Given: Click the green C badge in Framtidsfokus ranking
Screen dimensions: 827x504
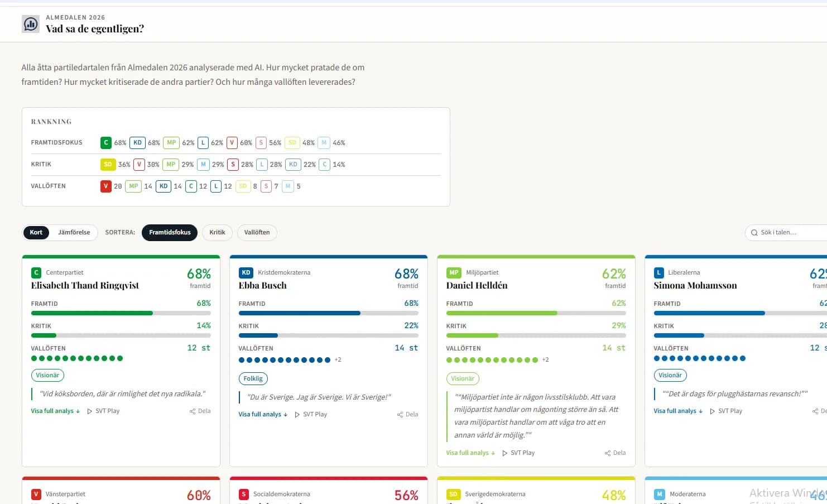Looking at the screenshot, I should tap(106, 143).
